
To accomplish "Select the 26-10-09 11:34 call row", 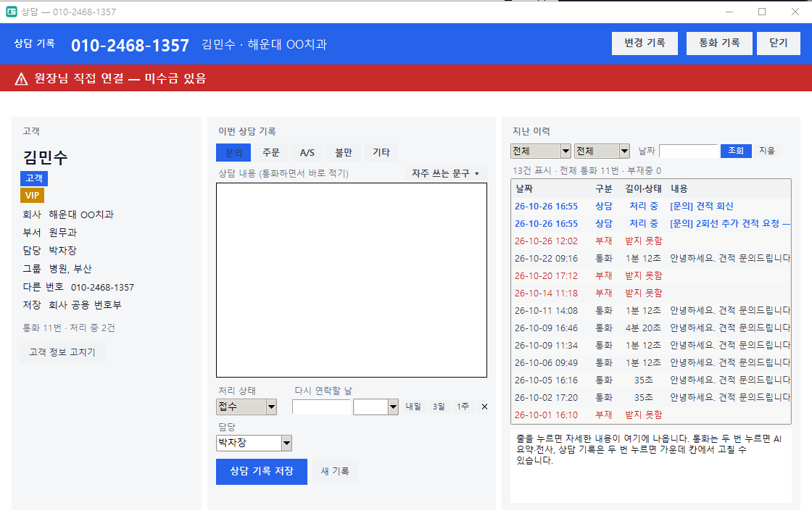I will click(651, 346).
